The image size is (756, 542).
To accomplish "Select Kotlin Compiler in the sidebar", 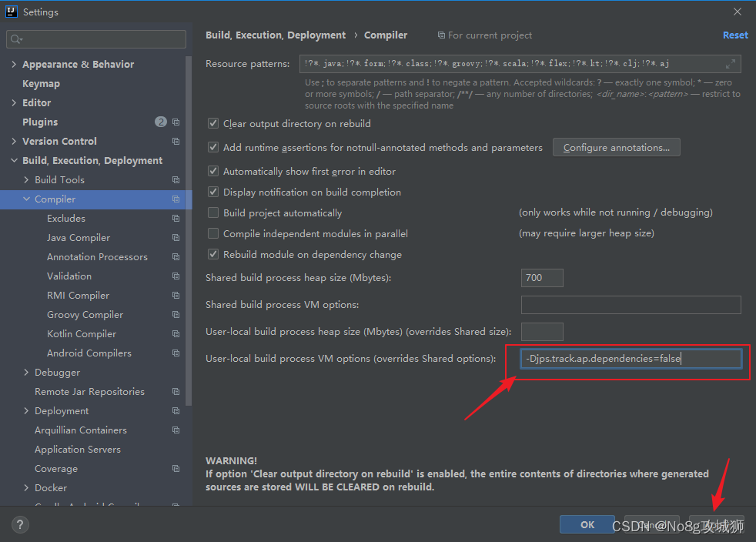I will (x=81, y=333).
